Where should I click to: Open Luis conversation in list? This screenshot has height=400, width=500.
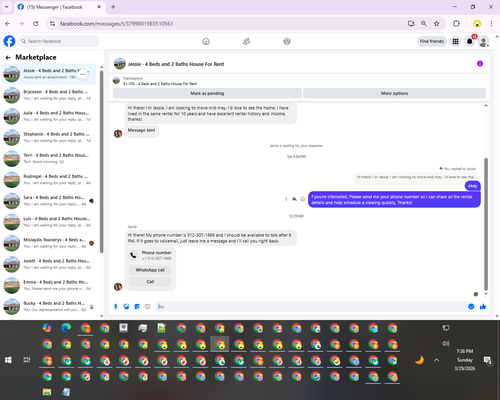click(x=49, y=222)
